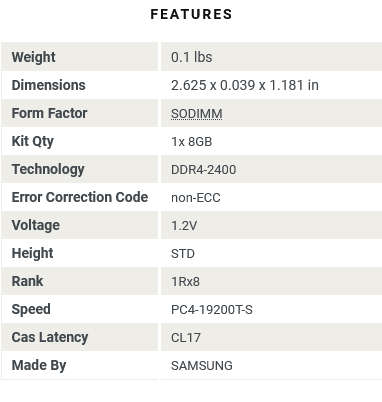This screenshot has width=382, height=402.
Task: Select the Weight row label
Action: click(x=34, y=57)
